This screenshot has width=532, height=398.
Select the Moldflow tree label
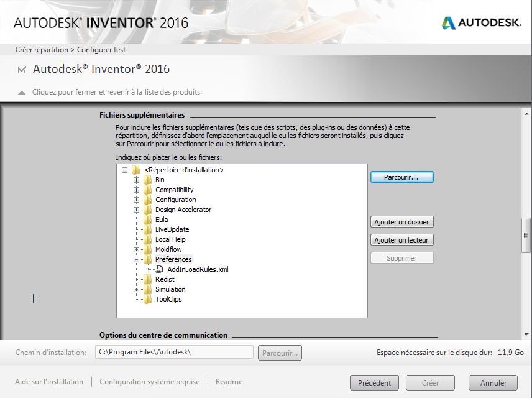click(168, 249)
